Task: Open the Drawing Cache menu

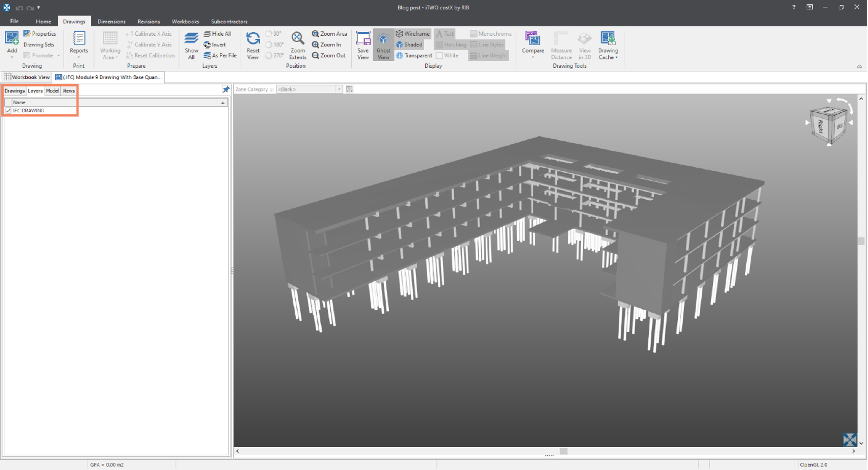Action: (608, 45)
